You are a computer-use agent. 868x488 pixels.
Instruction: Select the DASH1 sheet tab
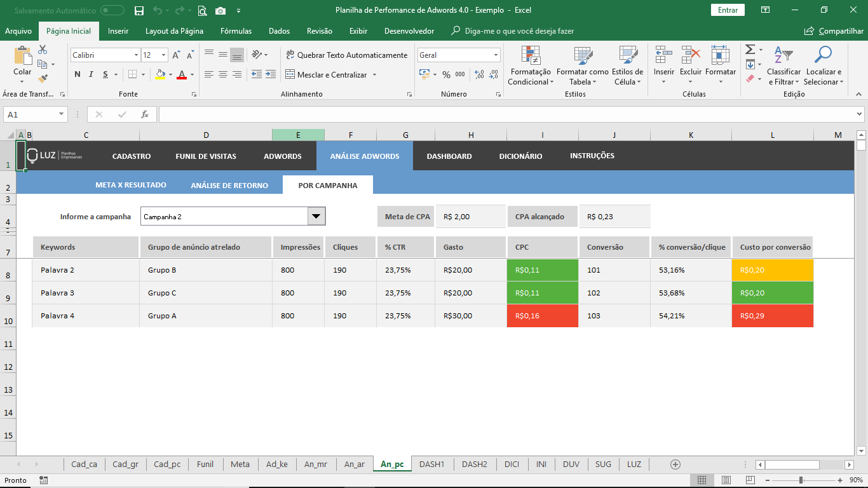click(432, 464)
